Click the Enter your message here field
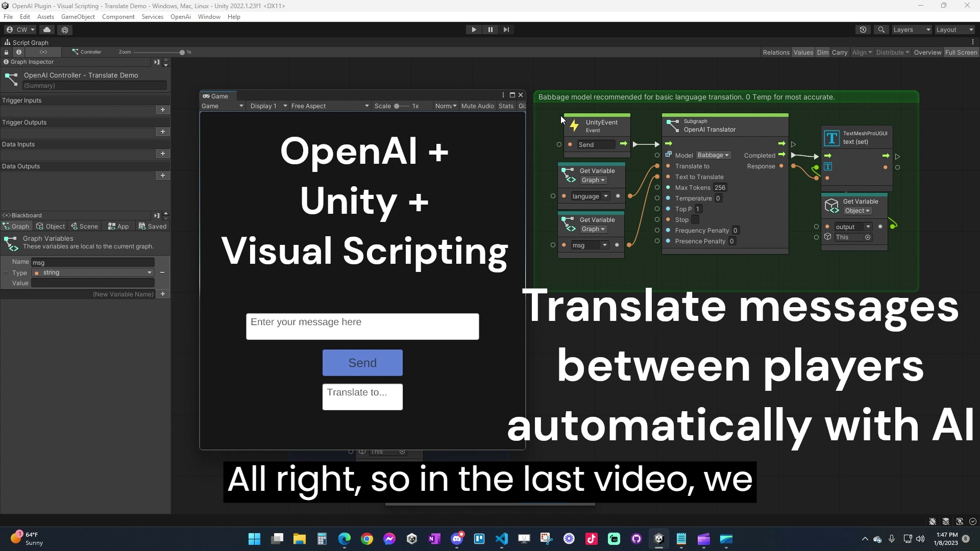Viewport: 980px width, 551px height. click(x=362, y=327)
